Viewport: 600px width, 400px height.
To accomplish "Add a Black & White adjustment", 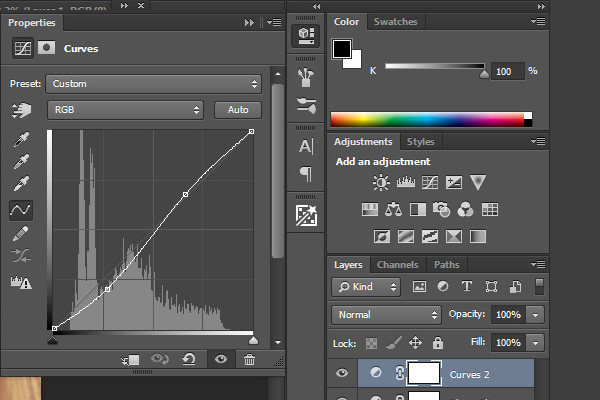I will coord(417,210).
